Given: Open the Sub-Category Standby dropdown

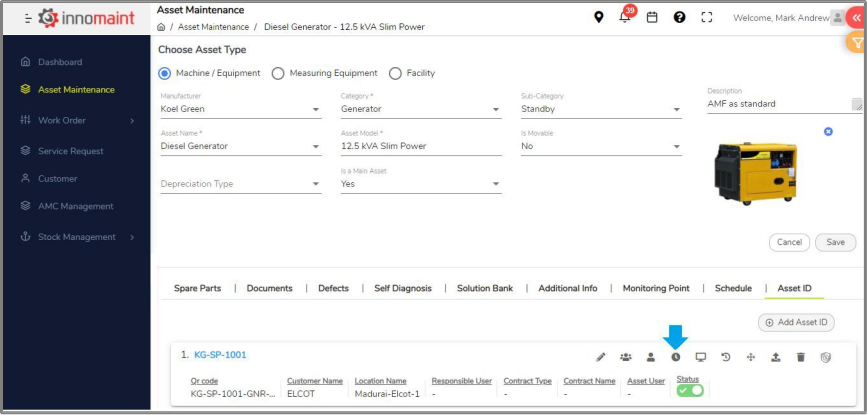Looking at the screenshot, I should point(600,109).
